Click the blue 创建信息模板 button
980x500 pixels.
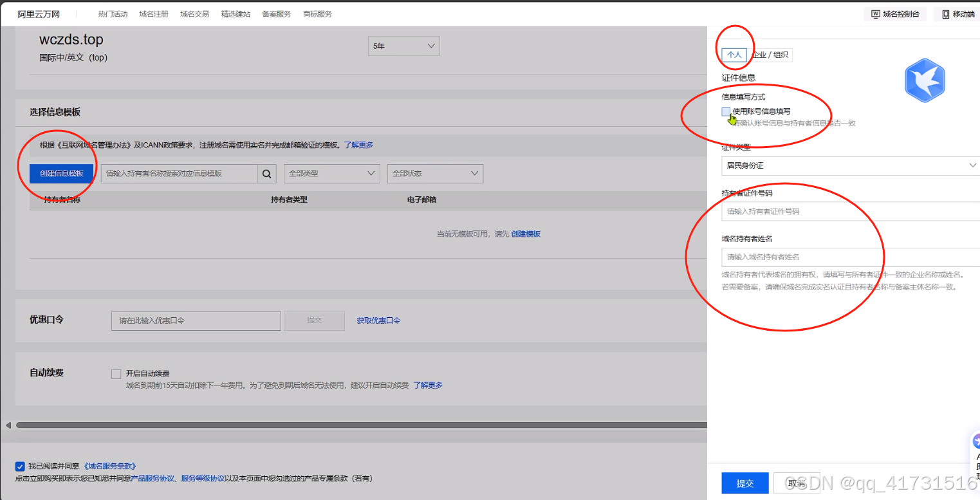coord(62,174)
